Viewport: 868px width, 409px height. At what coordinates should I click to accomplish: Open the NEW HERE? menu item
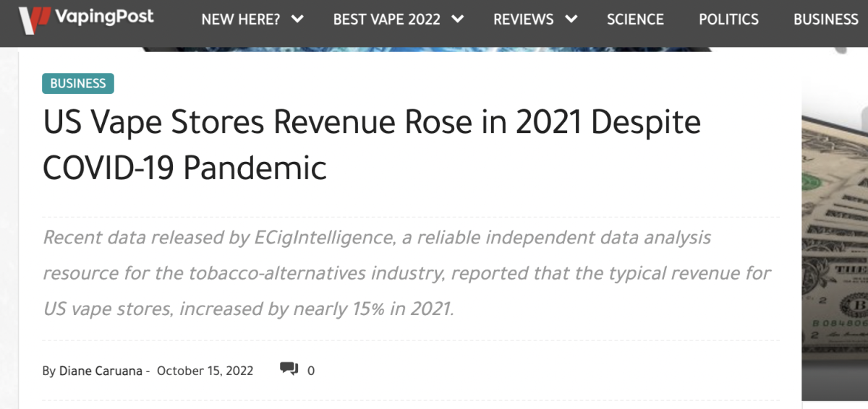pos(240,20)
